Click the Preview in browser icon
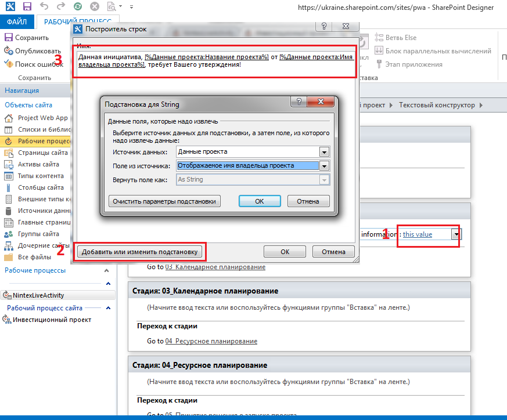 112,6
